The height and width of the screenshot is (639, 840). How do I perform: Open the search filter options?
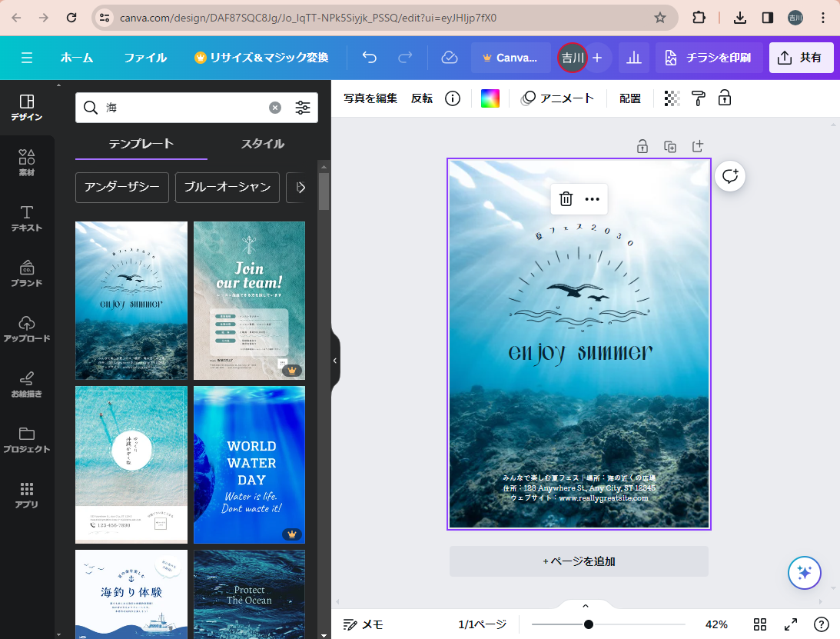point(303,108)
